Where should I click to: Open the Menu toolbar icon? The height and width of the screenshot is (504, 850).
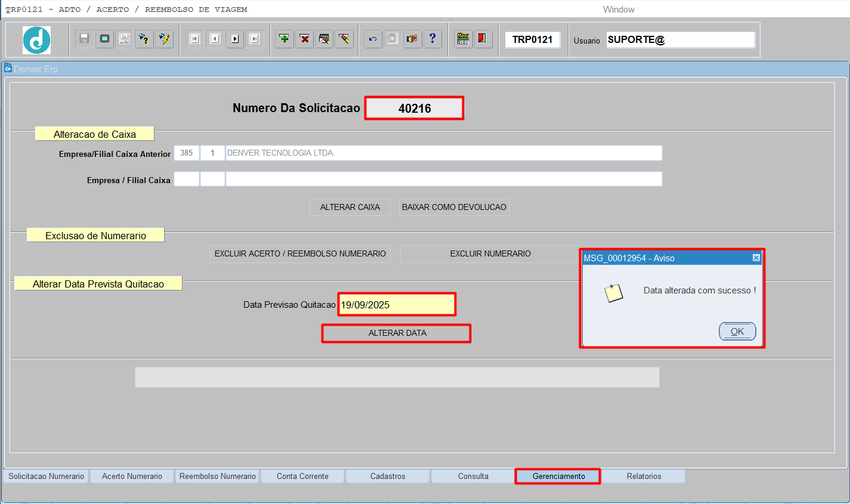point(463,39)
